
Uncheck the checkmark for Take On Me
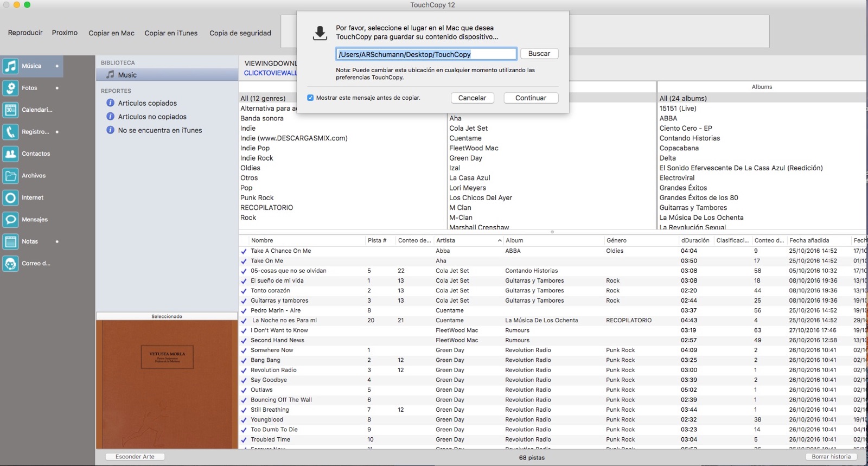[244, 261]
